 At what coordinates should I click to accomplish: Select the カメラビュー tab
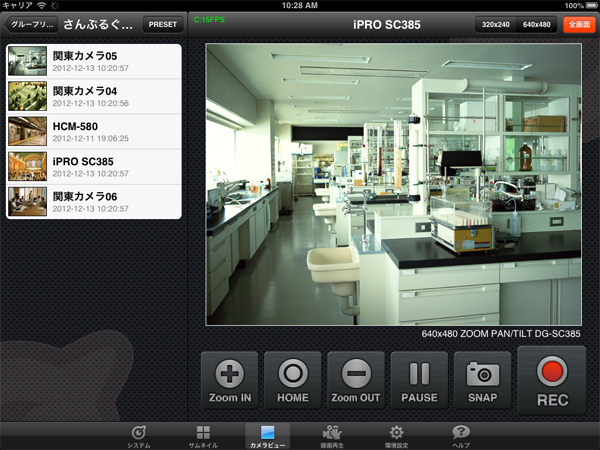(x=267, y=436)
